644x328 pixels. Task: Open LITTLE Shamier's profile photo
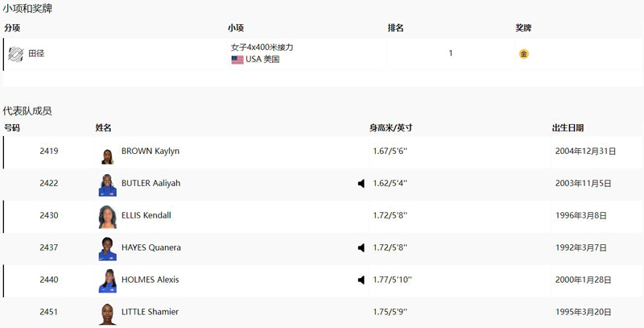click(108, 314)
